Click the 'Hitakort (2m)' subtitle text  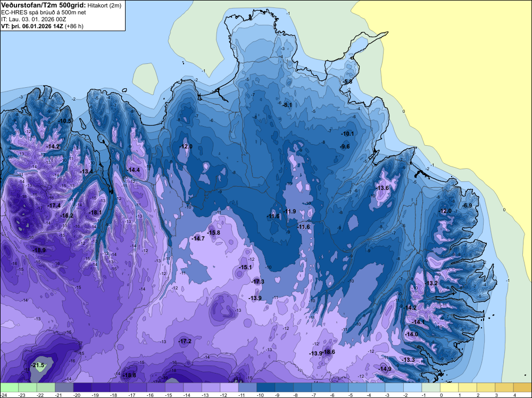104,5
